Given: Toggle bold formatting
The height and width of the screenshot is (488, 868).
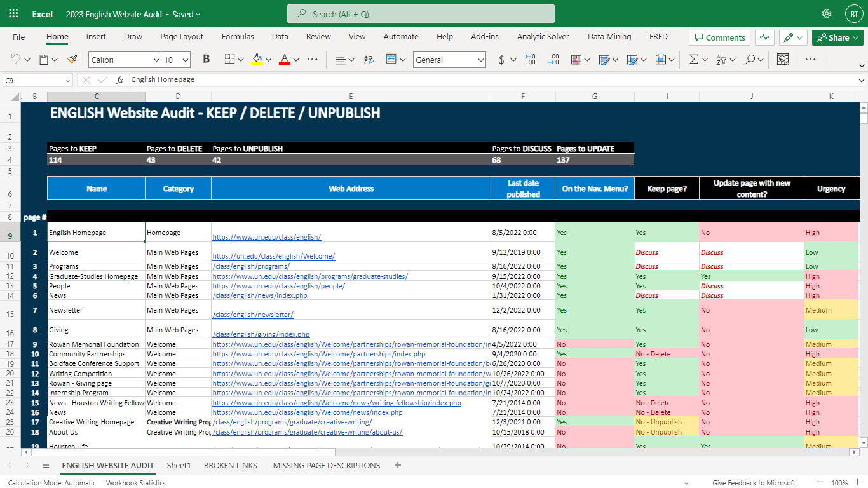Looking at the screenshot, I should point(206,60).
